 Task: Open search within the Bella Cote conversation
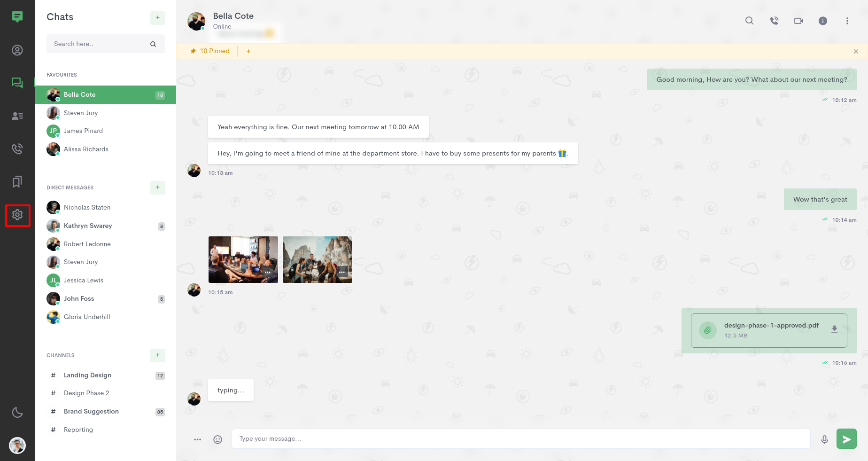point(749,21)
